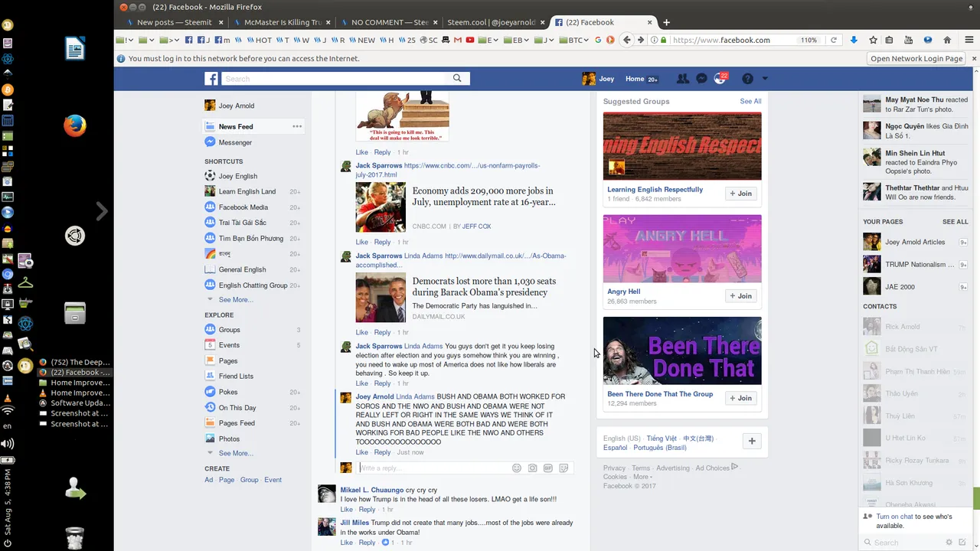Select Facebook window in the panel window list

click(74, 373)
